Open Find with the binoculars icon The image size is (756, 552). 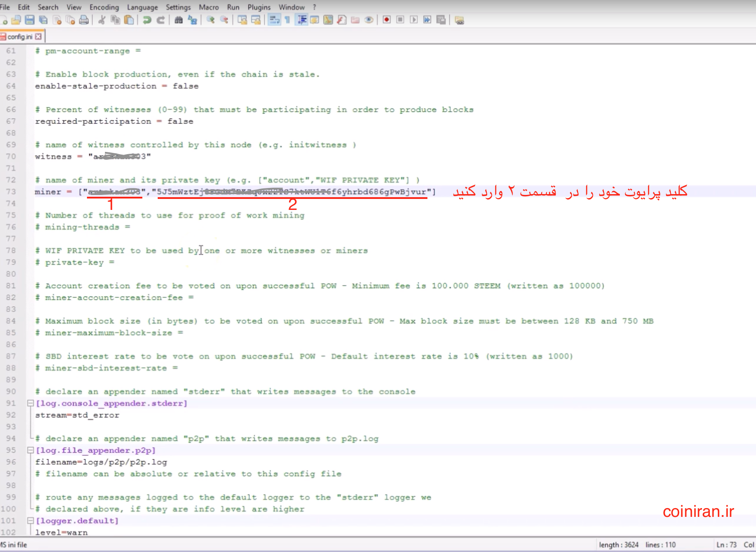click(x=179, y=20)
